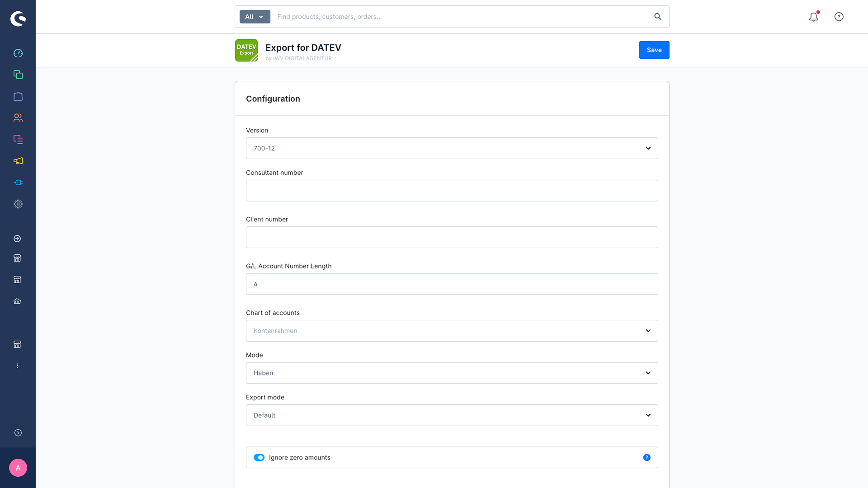Open the help question mark icon
This screenshot has width=868, height=488.
(x=839, y=17)
